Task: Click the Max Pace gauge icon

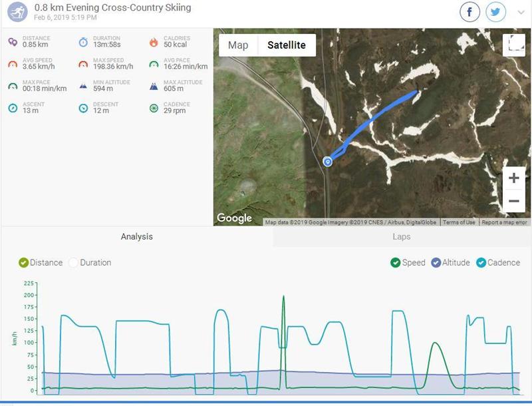Action: click(13, 87)
